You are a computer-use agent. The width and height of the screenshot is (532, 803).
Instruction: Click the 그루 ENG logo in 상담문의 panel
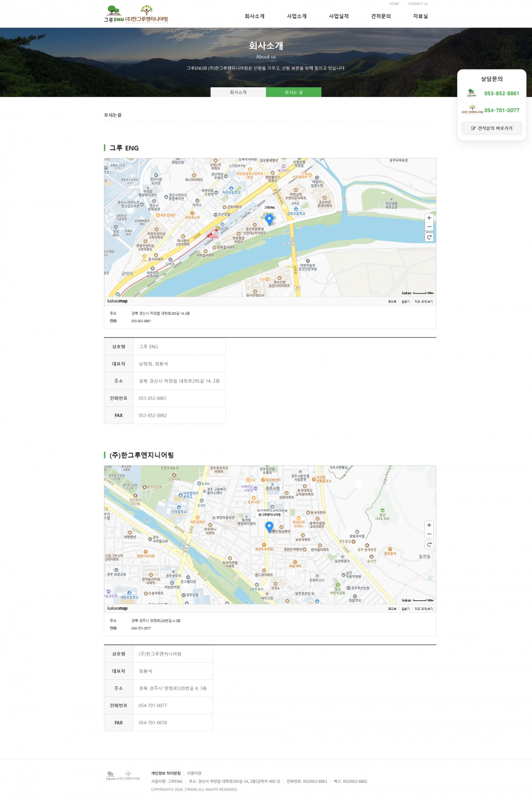point(471,93)
